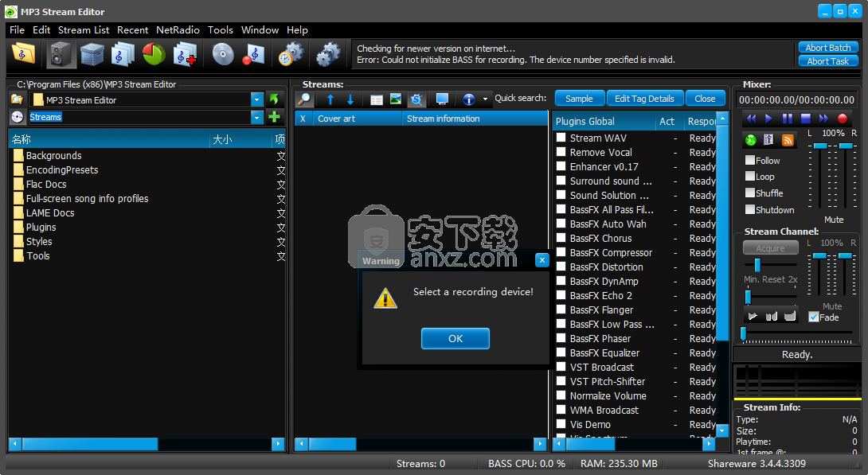The height and width of the screenshot is (475, 868).
Task: Open the Streams combo box dropdown arrow
Action: tap(257, 117)
